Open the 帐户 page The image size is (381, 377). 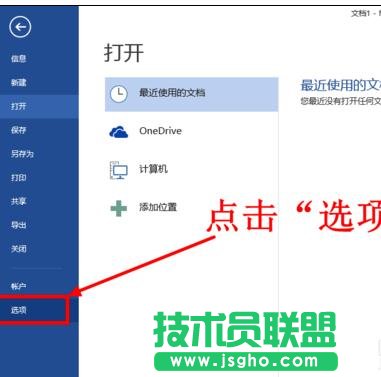click(x=19, y=286)
